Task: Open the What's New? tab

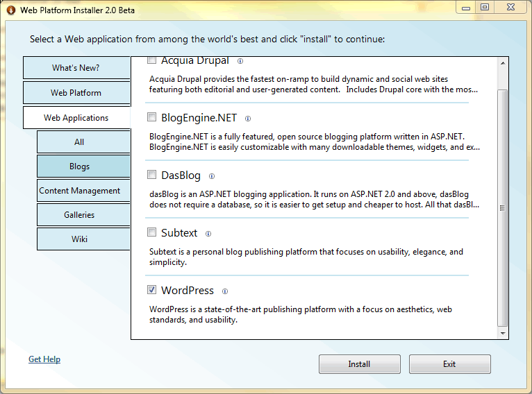Action: (76, 68)
